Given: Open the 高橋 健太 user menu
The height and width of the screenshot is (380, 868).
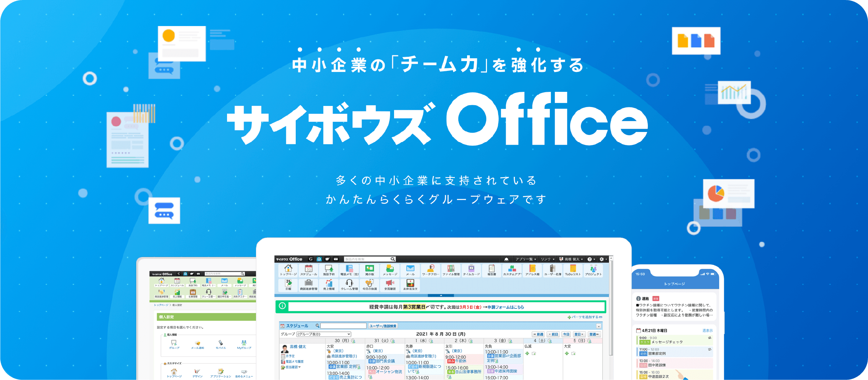Looking at the screenshot, I should pos(571,259).
